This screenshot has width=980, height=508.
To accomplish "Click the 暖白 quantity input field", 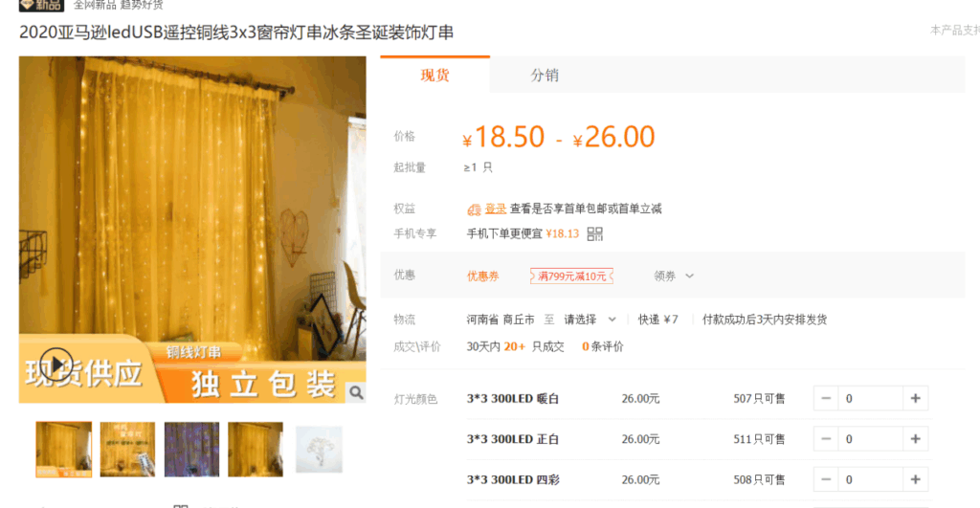I will point(871,399).
